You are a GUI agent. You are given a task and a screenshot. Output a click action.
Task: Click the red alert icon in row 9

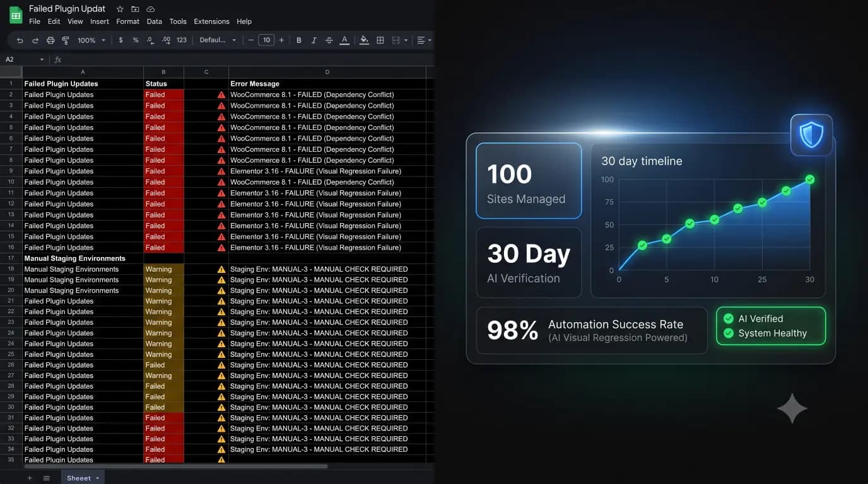(221, 171)
